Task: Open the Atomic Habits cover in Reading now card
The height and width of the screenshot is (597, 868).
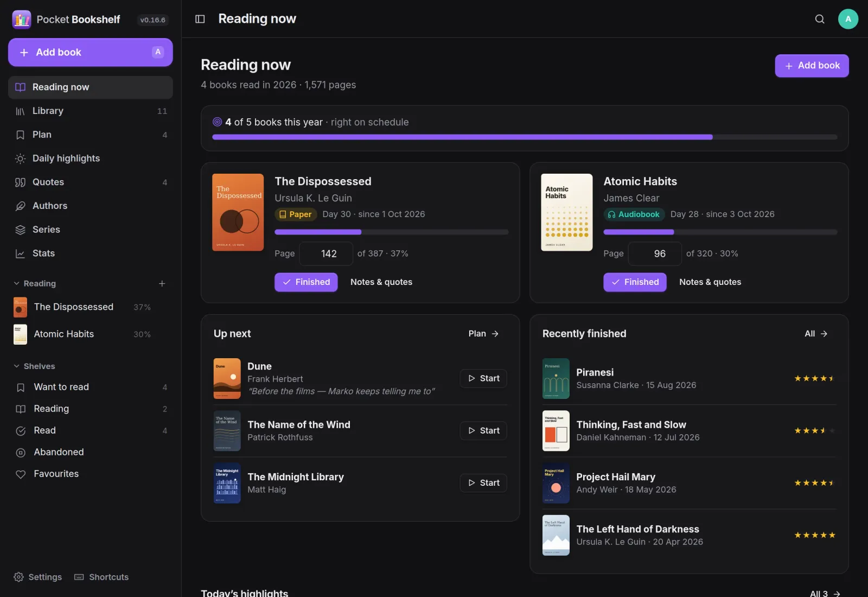Action: tap(566, 212)
